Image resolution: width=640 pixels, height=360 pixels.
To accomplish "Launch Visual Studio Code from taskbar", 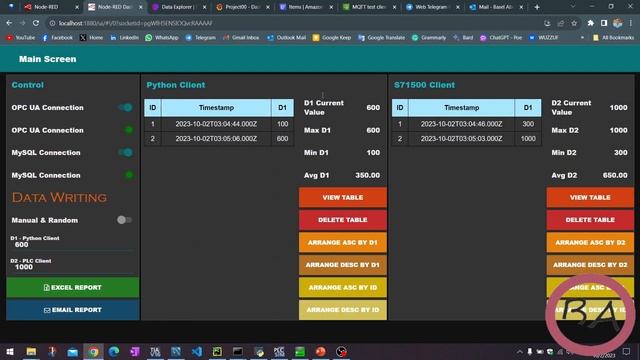I will pos(197,351).
